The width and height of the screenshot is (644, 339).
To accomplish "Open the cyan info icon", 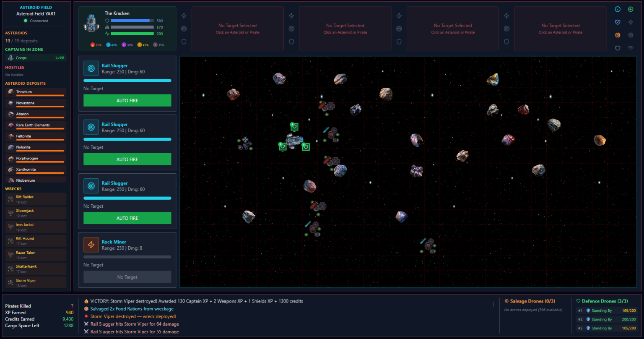I will pyautogui.click(x=618, y=9).
